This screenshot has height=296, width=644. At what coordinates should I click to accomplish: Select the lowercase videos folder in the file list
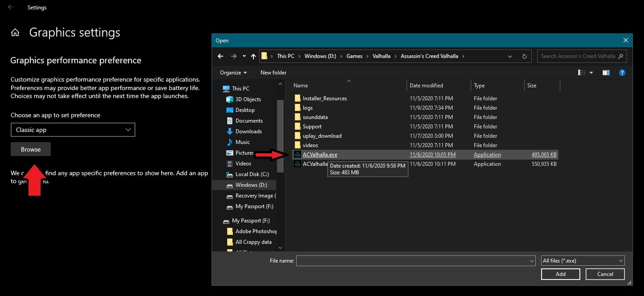pos(310,145)
